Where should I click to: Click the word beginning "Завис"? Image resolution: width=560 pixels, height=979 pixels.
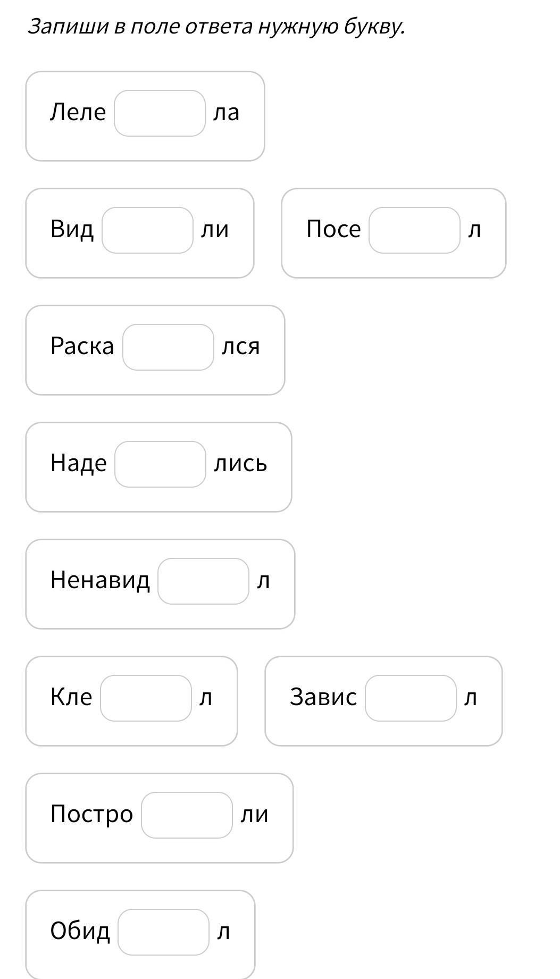coord(323,697)
